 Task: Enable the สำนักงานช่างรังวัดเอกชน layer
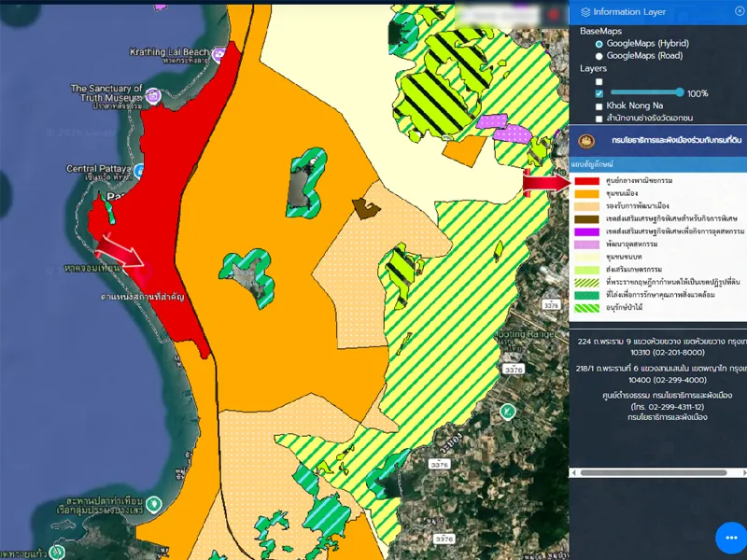(x=599, y=119)
